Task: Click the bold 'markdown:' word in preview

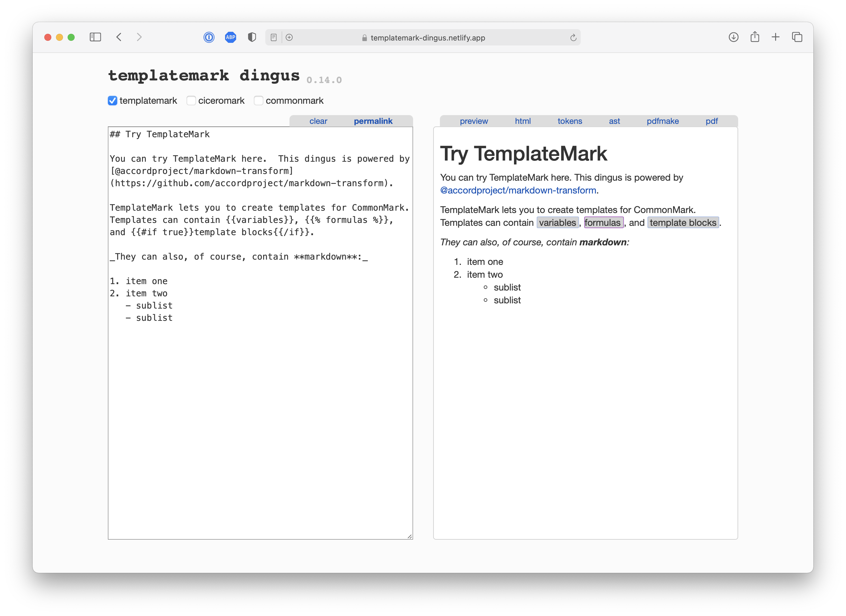Action: (x=604, y=242)
